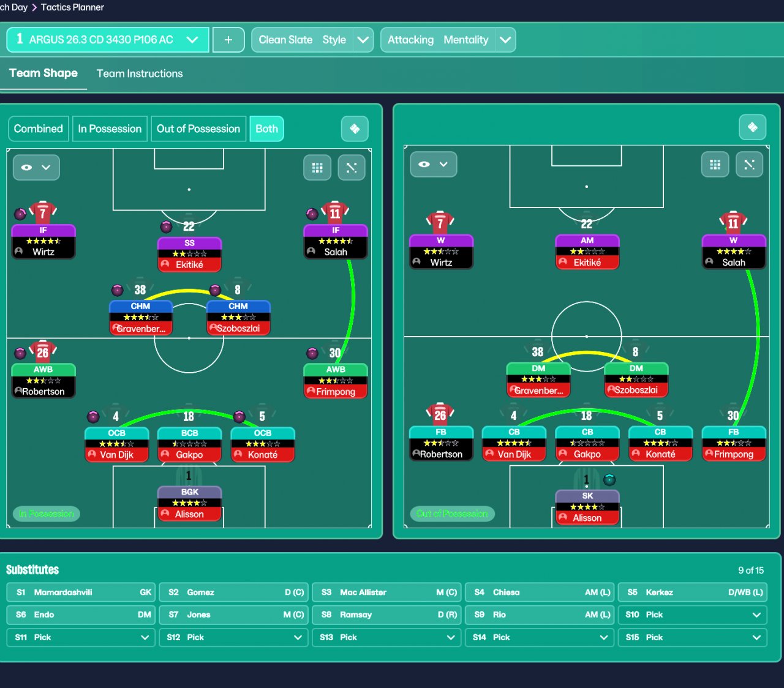Open Ekitiké's AM card on Out of Possession pitch
Image resolution: width=784 pixels, height=688 pixels.
(587, 252)
